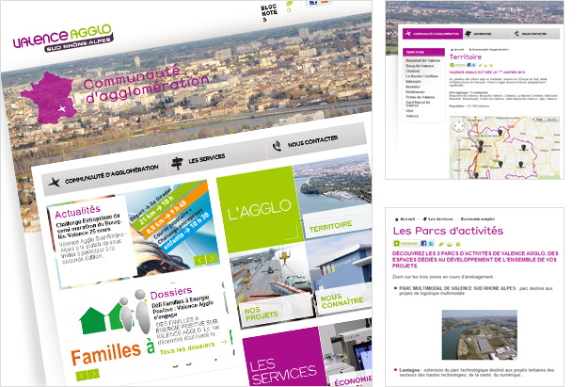This screenshot has width=588, height=387.
Task: Click Accueil breadcrumb on Territoire page
Action: coord(458,50)
